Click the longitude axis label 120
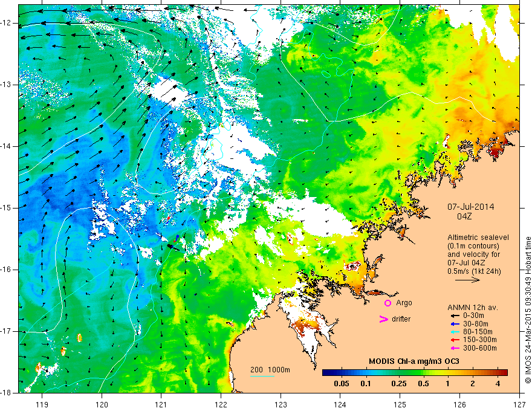 pyautogui.click(x=102, y=404)
